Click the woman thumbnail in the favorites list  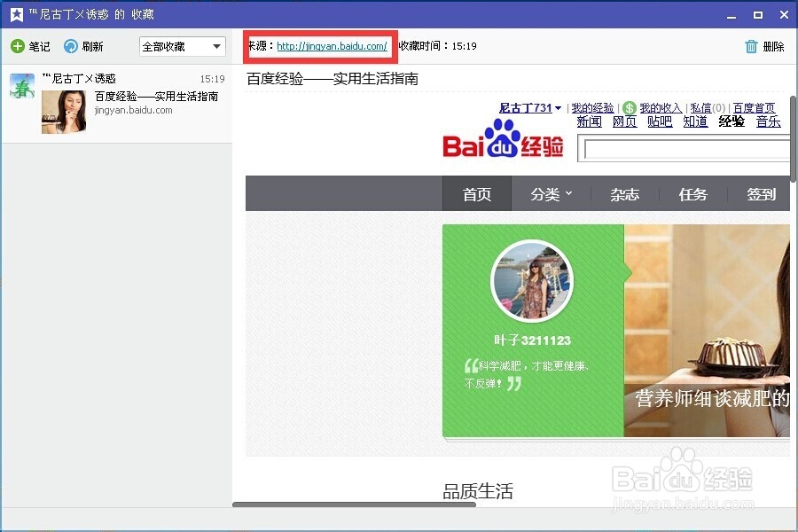pyautogui.click(x=64, y=112)
